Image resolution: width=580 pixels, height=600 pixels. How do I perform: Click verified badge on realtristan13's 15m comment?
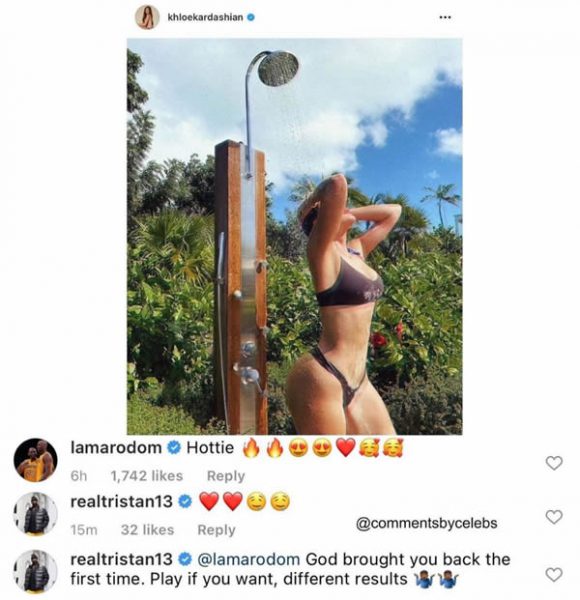coord(185,502)
